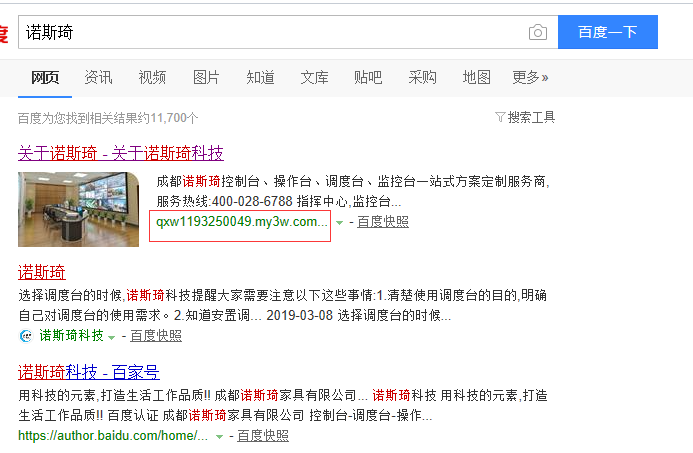Open the 视频 tab
This screenshot has height=453, width=693.
tap(152, 77)
